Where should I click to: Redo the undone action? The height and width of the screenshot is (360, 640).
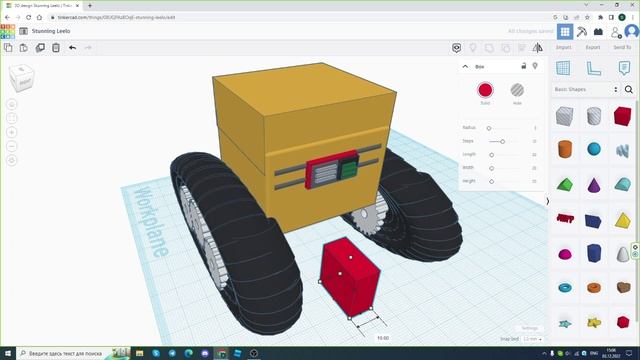click(x=88, y=48)
